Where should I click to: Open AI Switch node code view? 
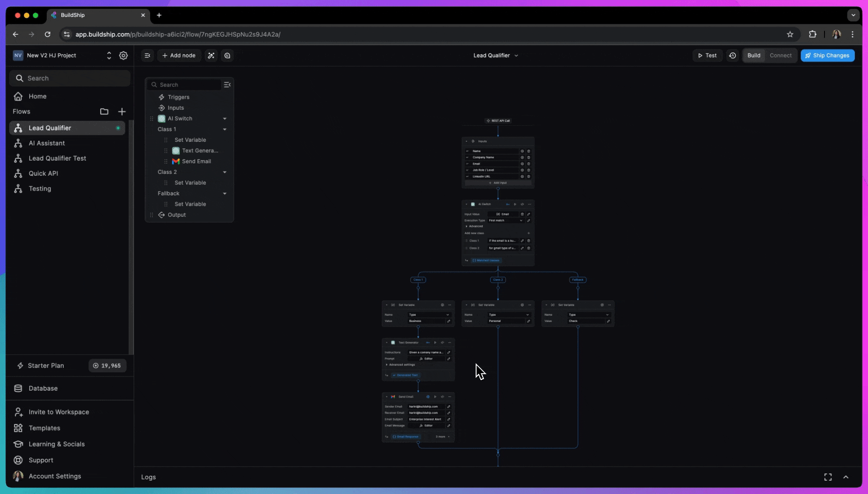tap(522, 204)
